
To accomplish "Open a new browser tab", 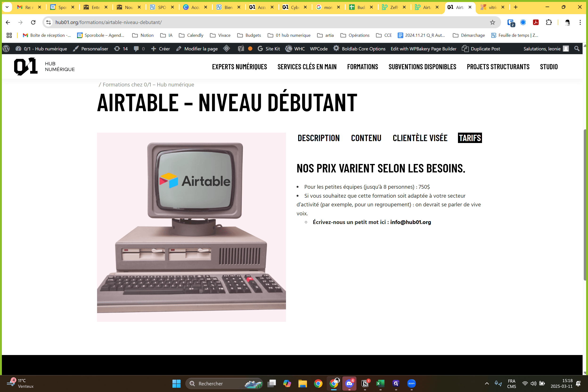I will (515, 7).
